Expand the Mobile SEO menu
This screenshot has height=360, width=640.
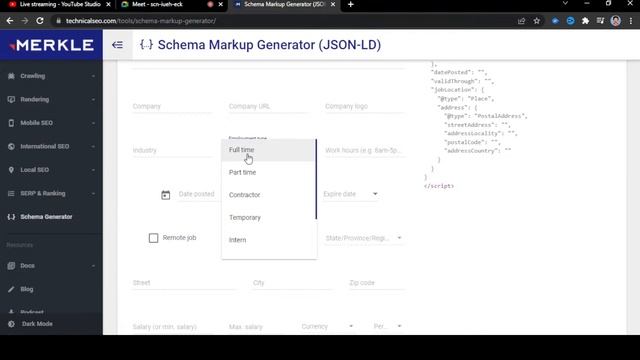93,123
